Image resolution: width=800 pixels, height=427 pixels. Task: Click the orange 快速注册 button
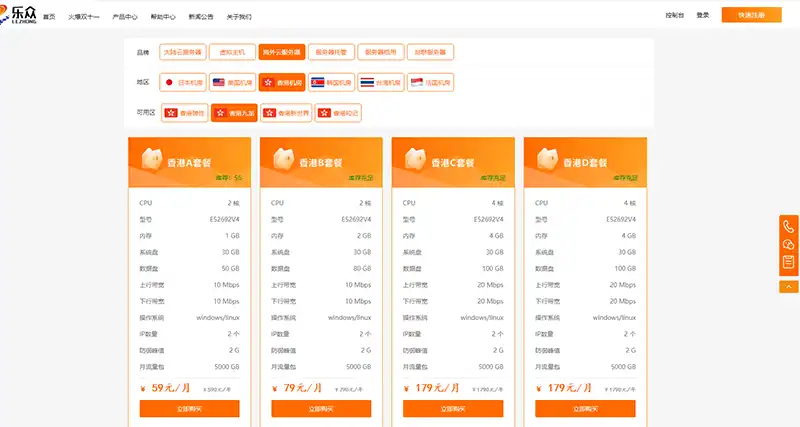pyautogui.click(x=752, y=15)
